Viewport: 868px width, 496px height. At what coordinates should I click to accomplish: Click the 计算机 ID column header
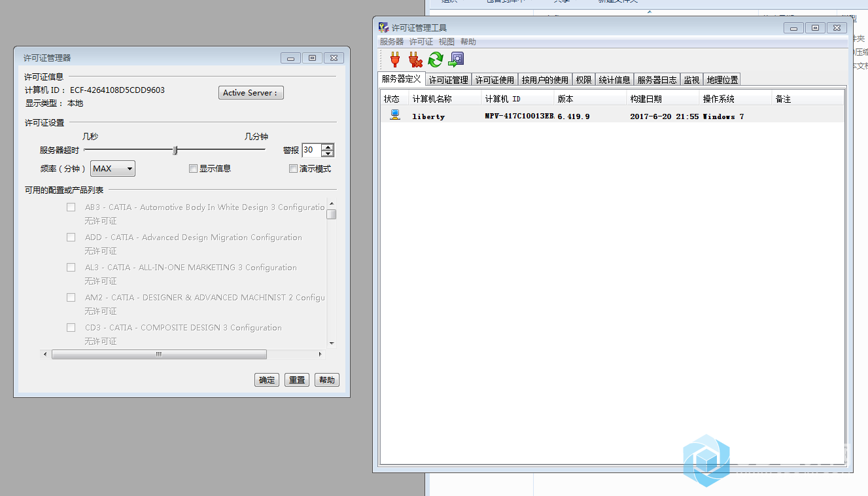coord(518,99)
